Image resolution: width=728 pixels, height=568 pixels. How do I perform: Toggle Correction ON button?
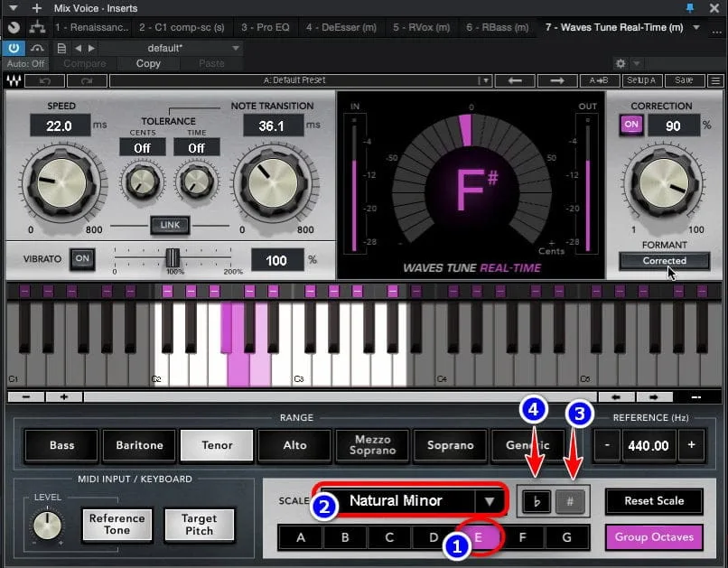coord(631,125)
